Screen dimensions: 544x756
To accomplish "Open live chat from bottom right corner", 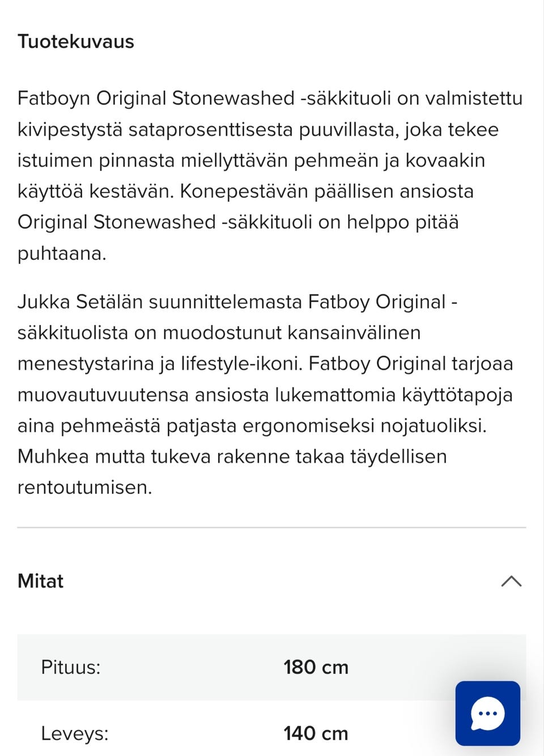I will tap(487, 713).
